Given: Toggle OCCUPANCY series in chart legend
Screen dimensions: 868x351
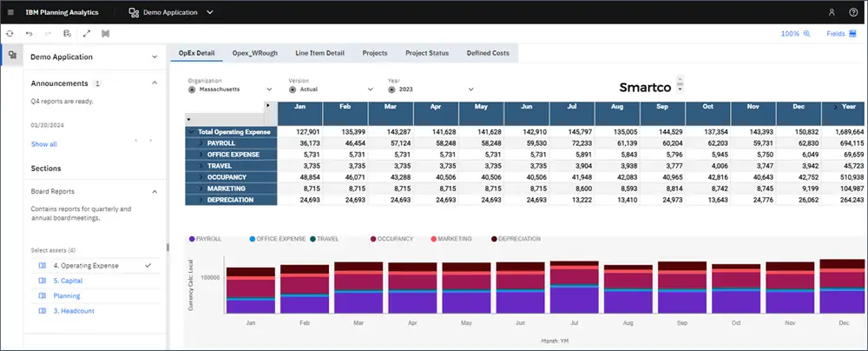Looking at the screenshot, I should pyautogui.click(x=392, y=239).
